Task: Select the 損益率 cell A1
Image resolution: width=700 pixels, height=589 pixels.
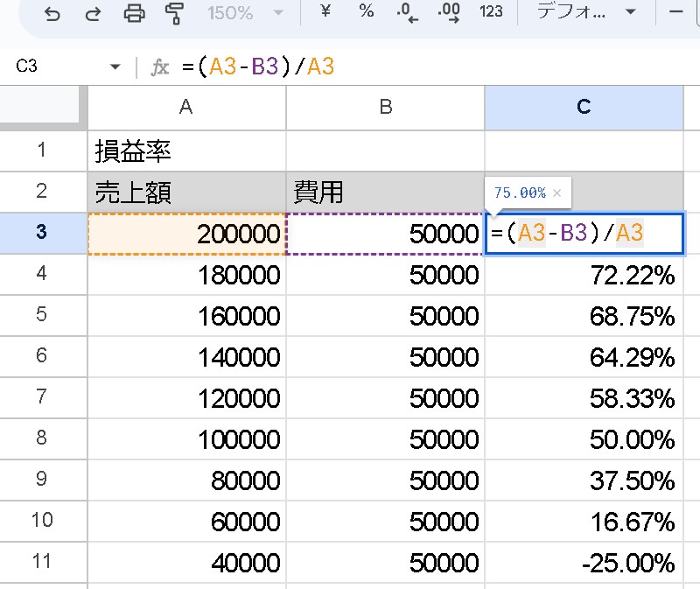Action: 186,151
